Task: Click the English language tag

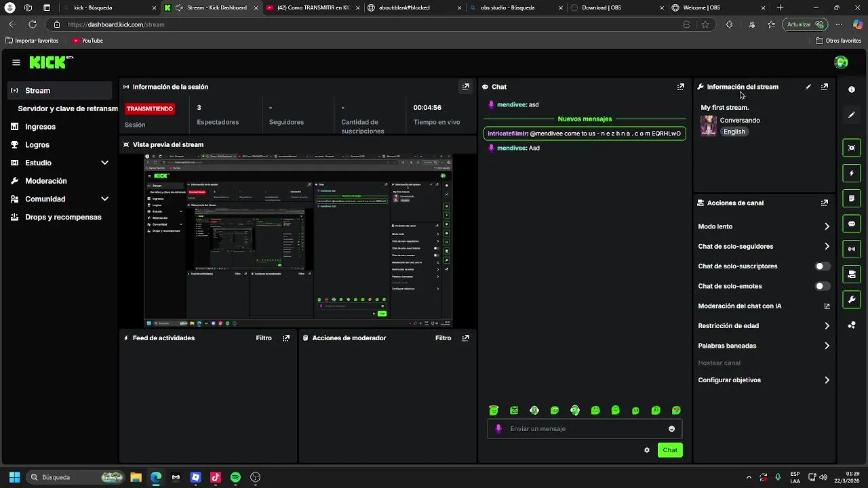Action: click(734, 132)
